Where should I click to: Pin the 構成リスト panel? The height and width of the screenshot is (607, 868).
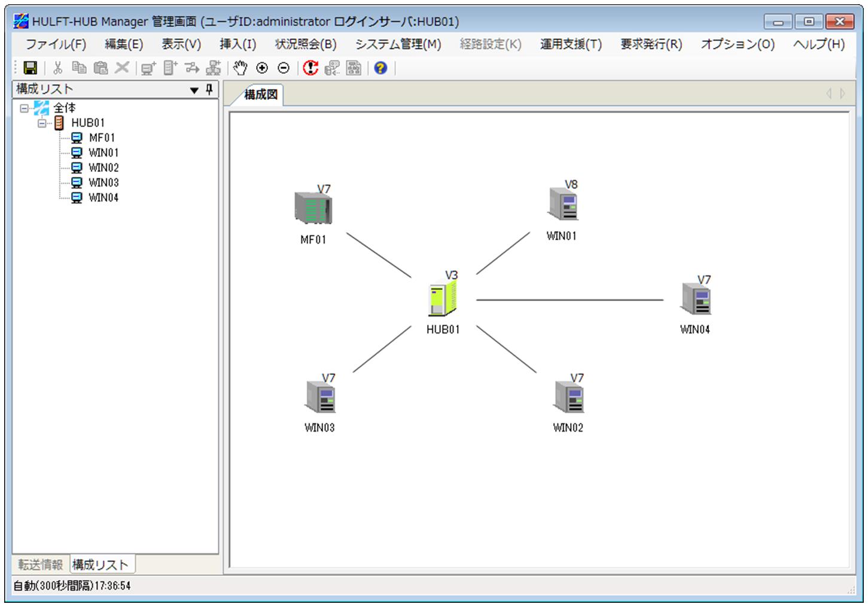209,90
